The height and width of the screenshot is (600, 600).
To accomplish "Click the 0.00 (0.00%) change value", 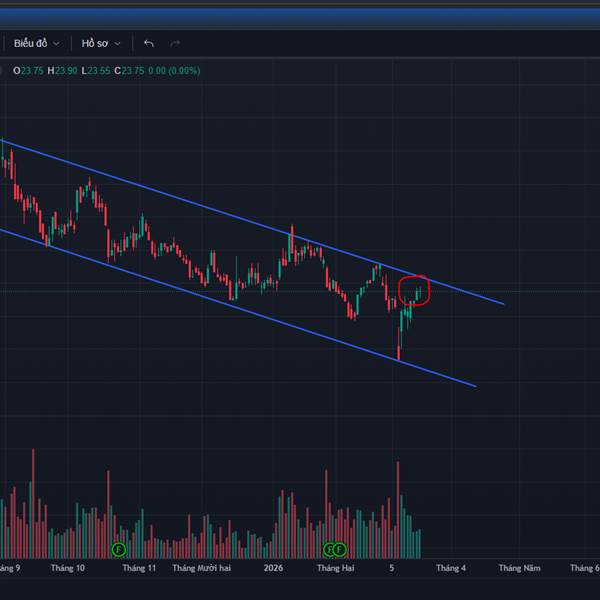I will coord(174,71).
